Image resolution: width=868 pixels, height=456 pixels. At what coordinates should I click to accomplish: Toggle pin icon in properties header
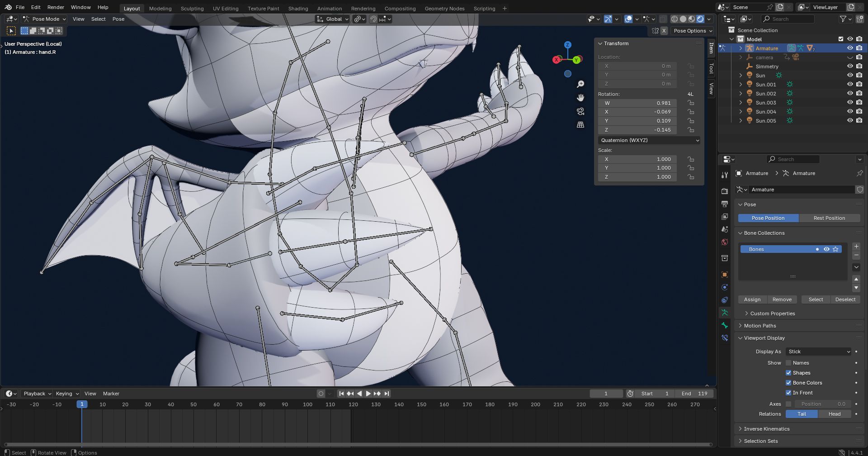click(x=859, y=173)
